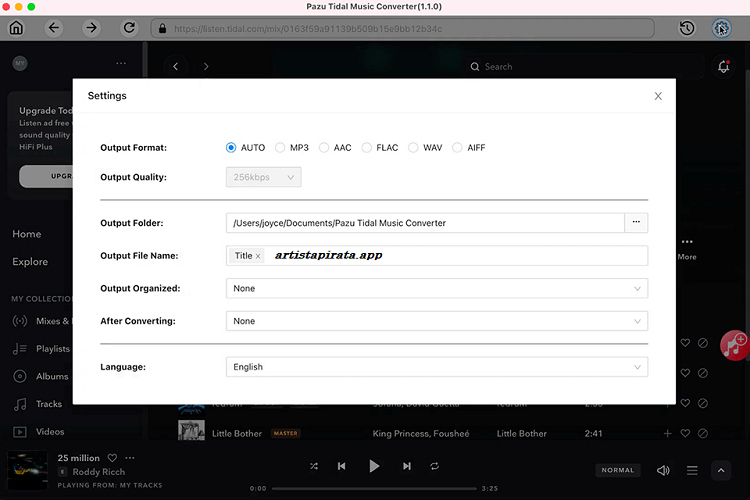Reload the page with the refresh icon
Screen dimensions: 750x500
point(129,28)
